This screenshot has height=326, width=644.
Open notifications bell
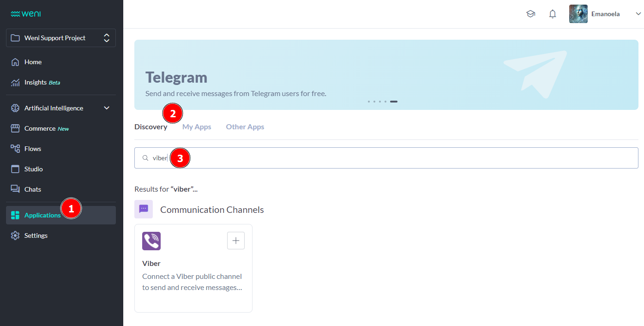pos(553,14)
